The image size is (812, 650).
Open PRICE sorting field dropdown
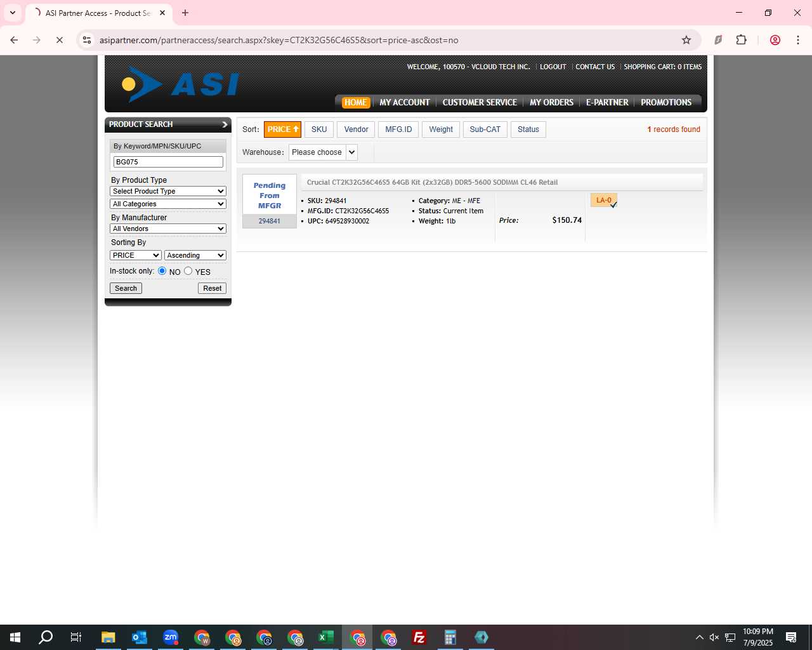point(136,255)
